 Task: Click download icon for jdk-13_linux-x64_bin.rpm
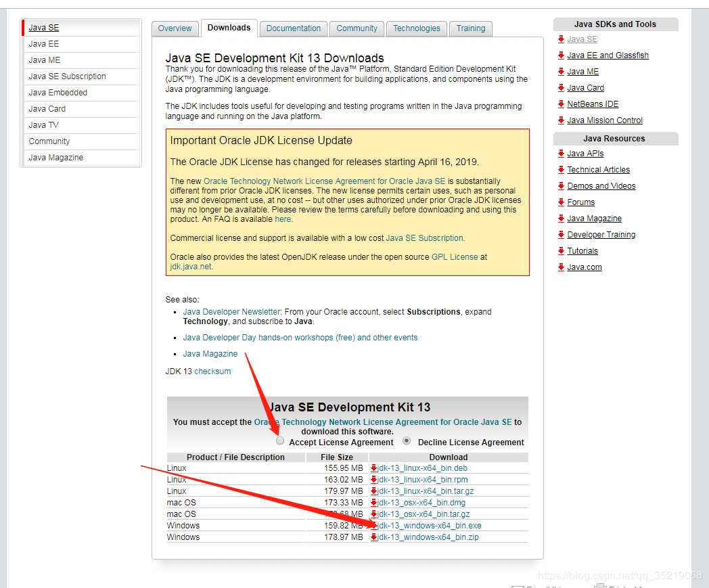coord(374,480)
